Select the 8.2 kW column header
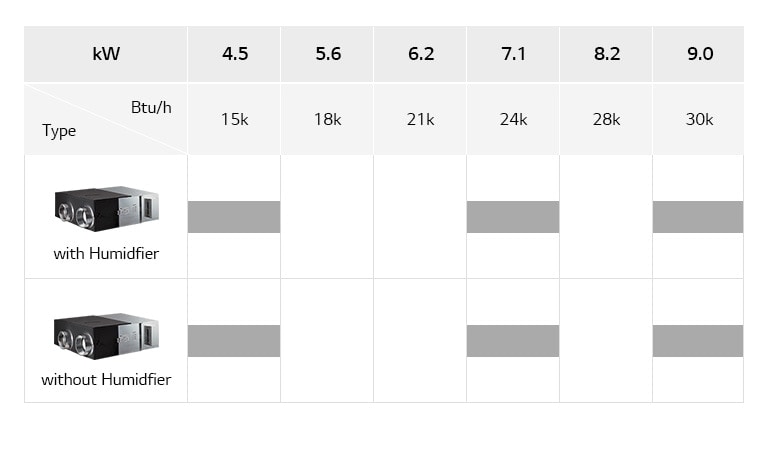768x463 pixels. (x=607, y=54)
